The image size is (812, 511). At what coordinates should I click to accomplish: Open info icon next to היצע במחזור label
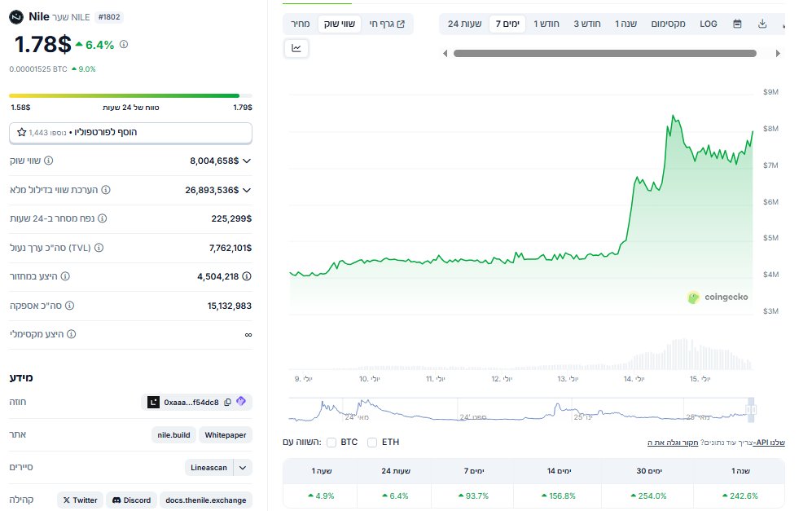pos(65,276)
